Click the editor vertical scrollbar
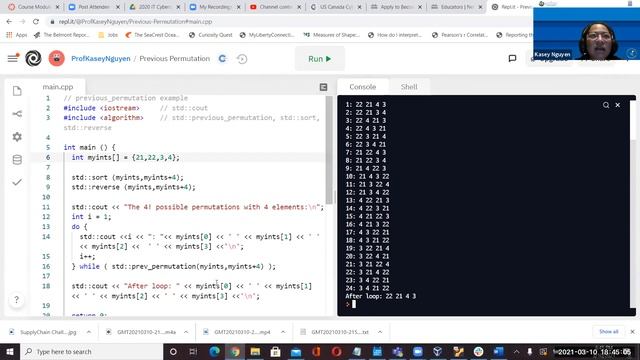The image size is (640, 360). (329, 151)
